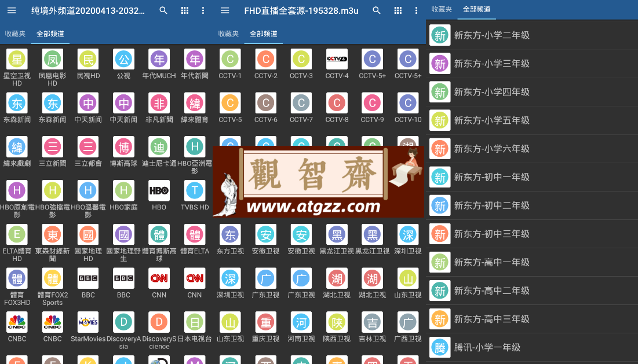This screenshot has width=638, height=364.
Task: Select 新东方-初中一年级 list row
Action: pyautogui.click(x=532, y=177)
